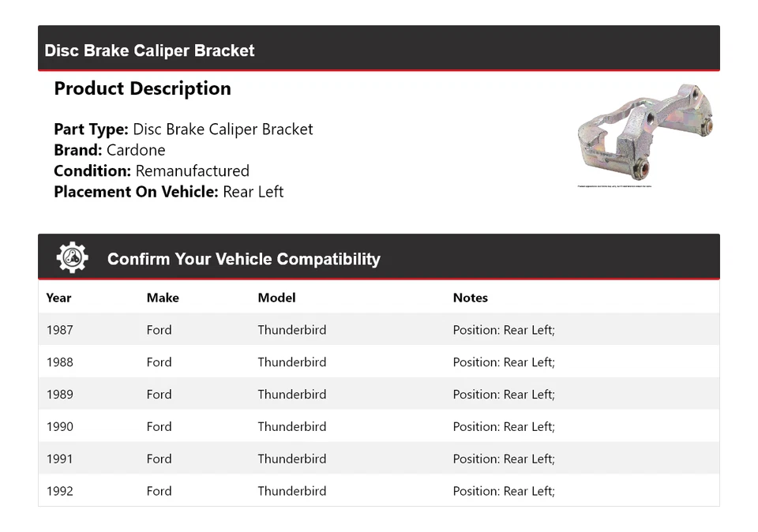Click Thunderbird in the 1987 row

(x=291, y=330)
